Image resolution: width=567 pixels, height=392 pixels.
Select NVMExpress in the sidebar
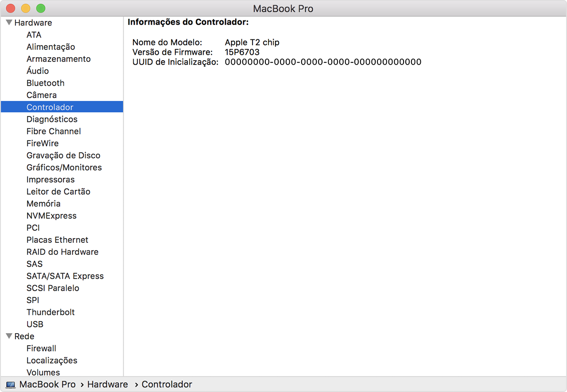coord(51,216)
